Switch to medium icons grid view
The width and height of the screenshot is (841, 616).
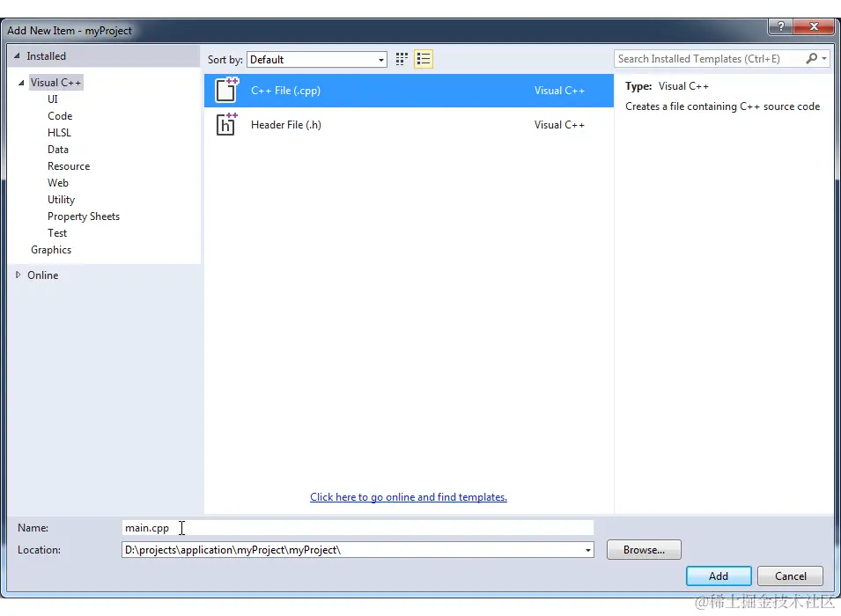click(x=402, y=59)
